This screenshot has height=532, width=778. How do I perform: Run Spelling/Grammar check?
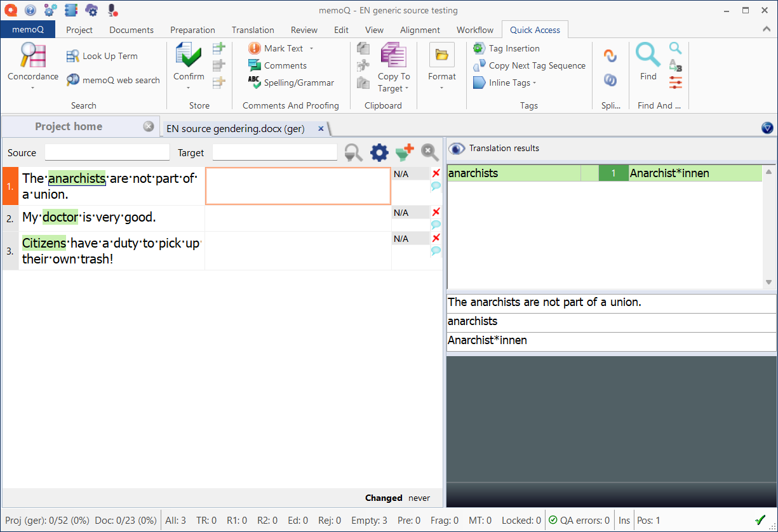pyautogui.click(x=291, y=83)
